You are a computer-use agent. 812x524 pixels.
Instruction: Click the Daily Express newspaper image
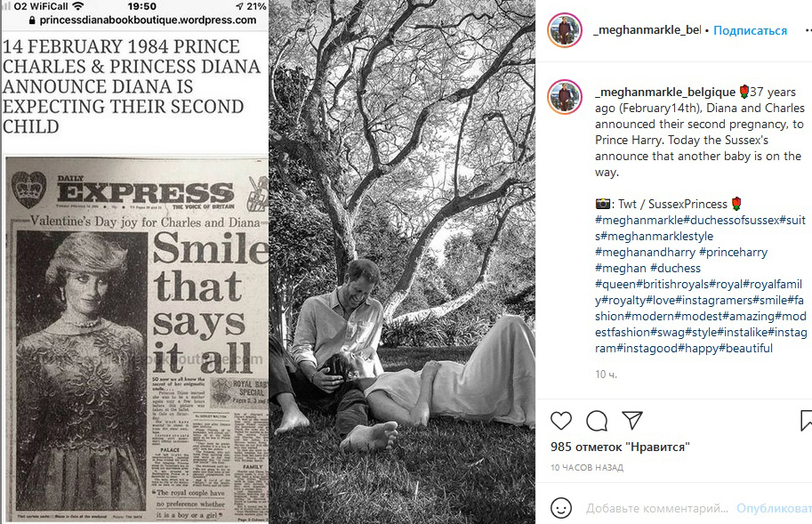click(137, 340)
